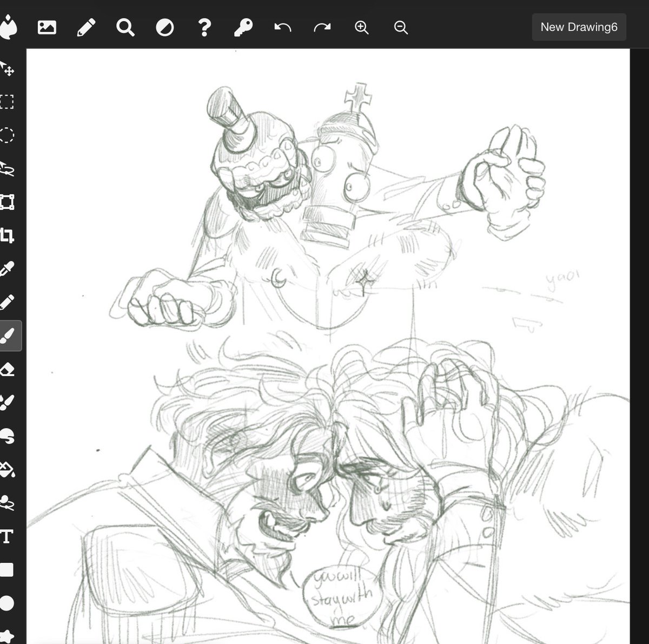Screen dimensions: 649x644
Task: Select the brush with droplets tool
Action: point(6,403)
